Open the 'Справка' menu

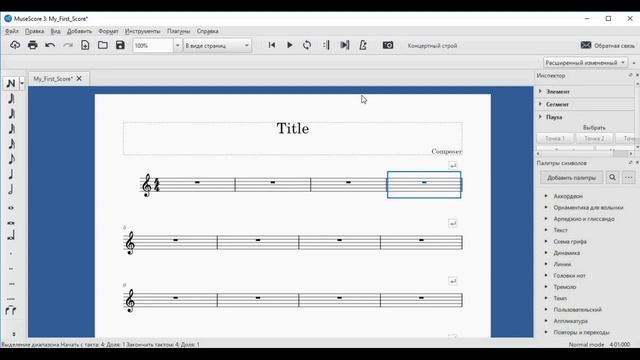coord(207,31)
